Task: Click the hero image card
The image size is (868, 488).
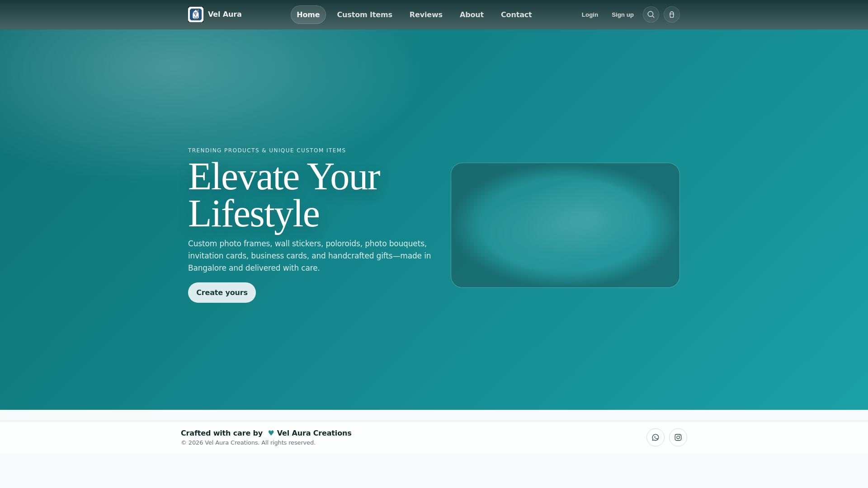Action: pos(565,225)
